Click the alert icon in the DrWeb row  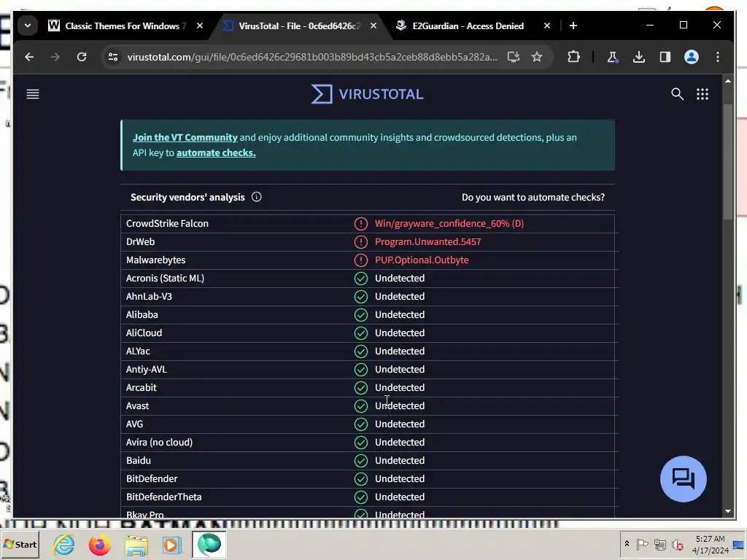(x=360, y=242)
